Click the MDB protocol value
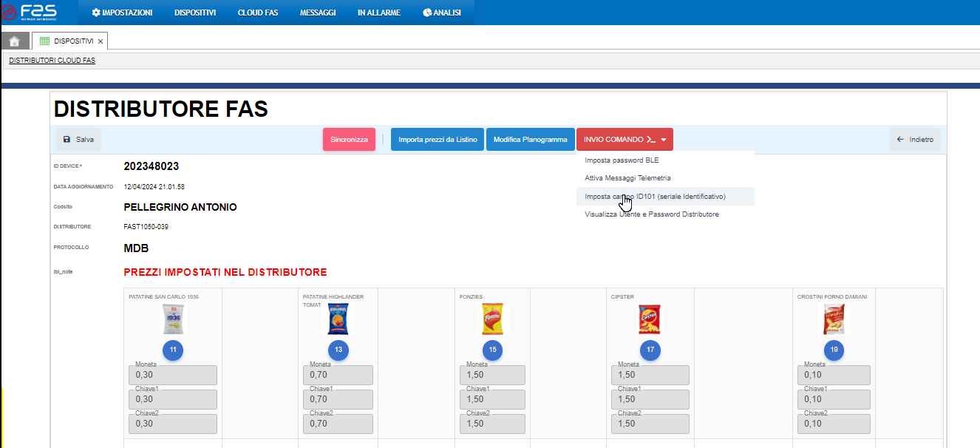 tap(136, 248)
